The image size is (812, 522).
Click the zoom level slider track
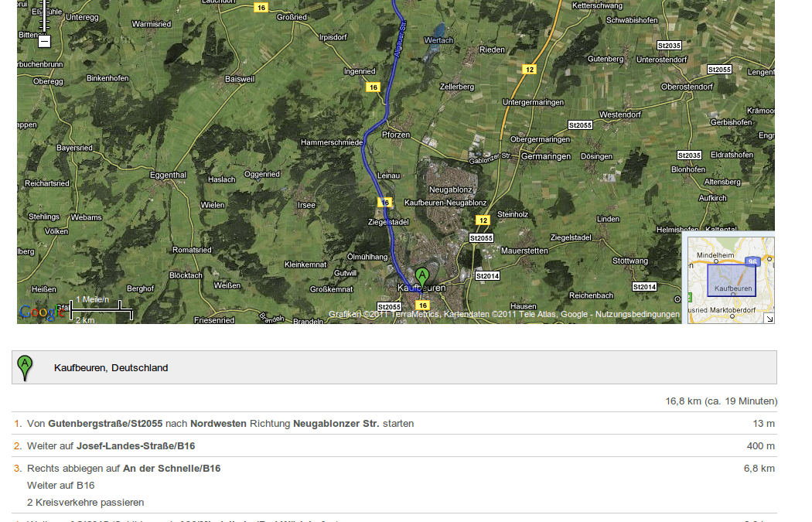(45, 18)
